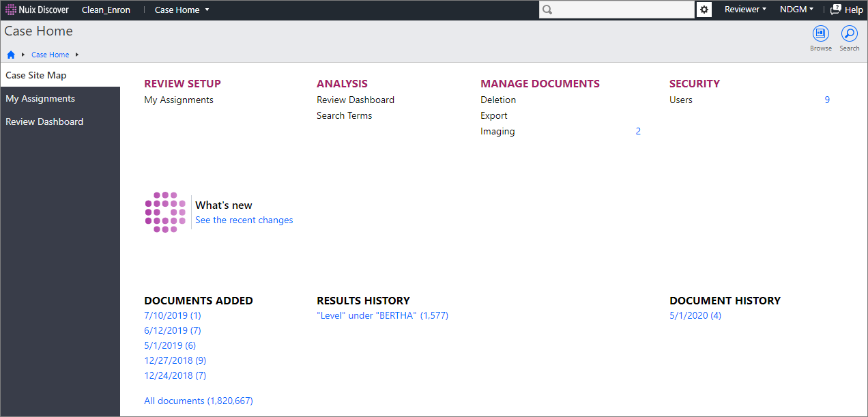Click Clean_Enron case name
The height and width of the screenshot is (417, 868).
[106, 10]
